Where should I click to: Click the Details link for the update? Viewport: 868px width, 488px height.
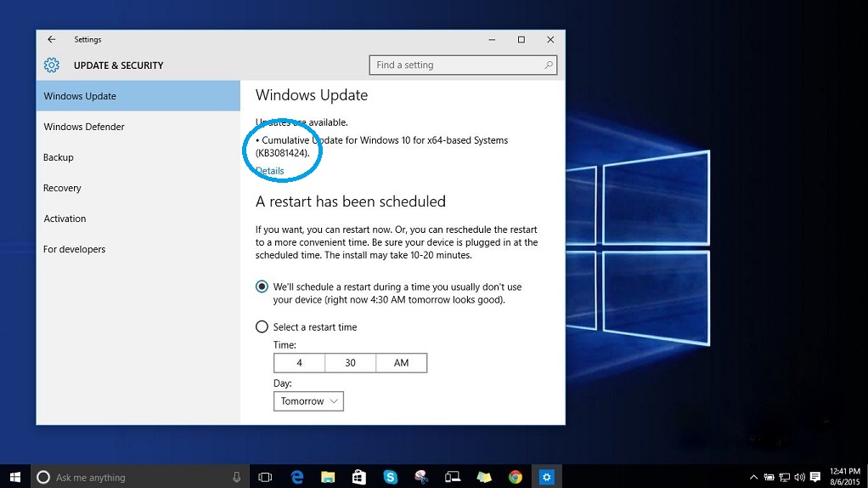[x=269, y=171]
